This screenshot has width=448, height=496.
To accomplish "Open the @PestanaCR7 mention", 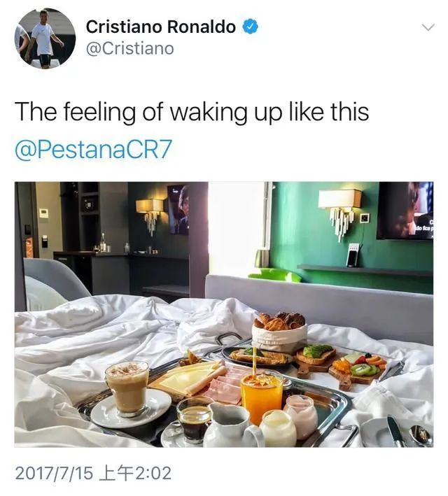I will pos(94,150).
